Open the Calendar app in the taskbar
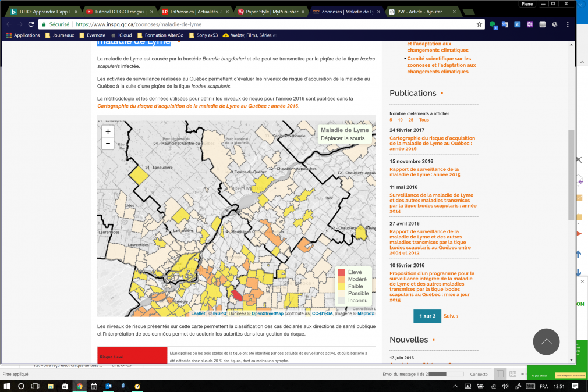Screen dimensions: 588x392 pos(94,386)
